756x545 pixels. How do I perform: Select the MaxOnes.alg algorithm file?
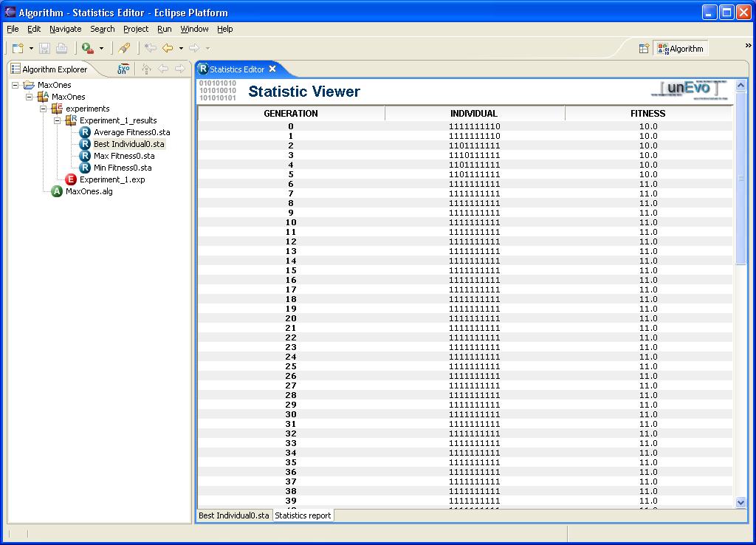(x=89, y=191)
